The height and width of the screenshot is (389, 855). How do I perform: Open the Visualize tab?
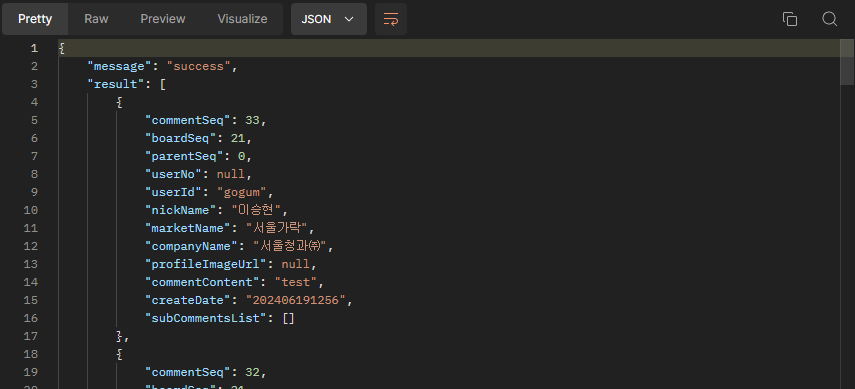point(242,19)
